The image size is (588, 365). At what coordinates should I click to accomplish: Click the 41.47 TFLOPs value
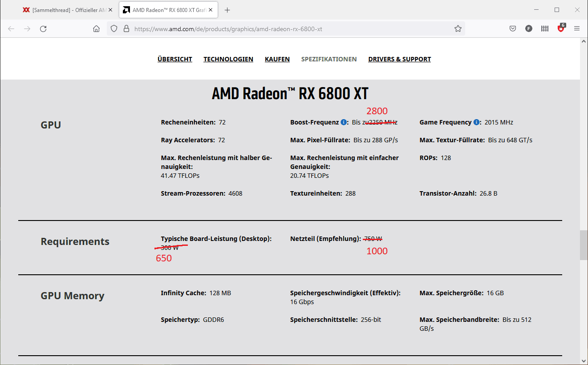(x=180, y=176)
